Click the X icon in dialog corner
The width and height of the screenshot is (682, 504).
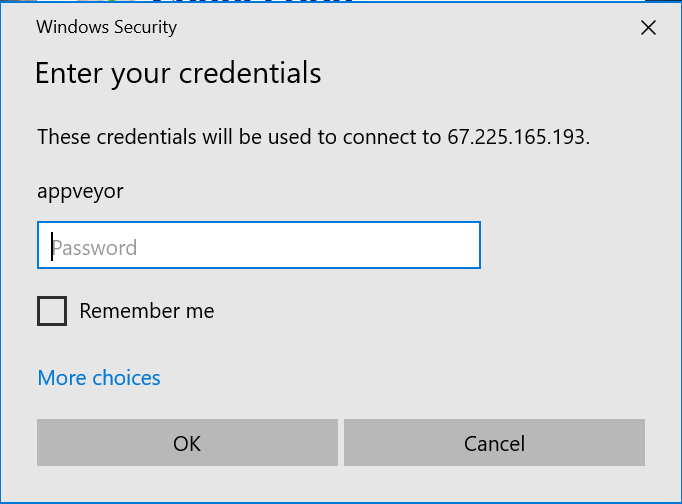648,28
